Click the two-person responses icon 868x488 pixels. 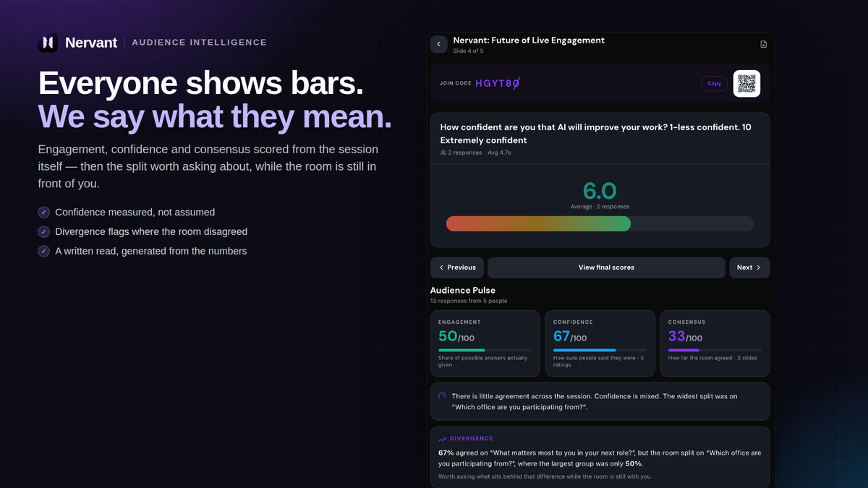pos(443,153)
